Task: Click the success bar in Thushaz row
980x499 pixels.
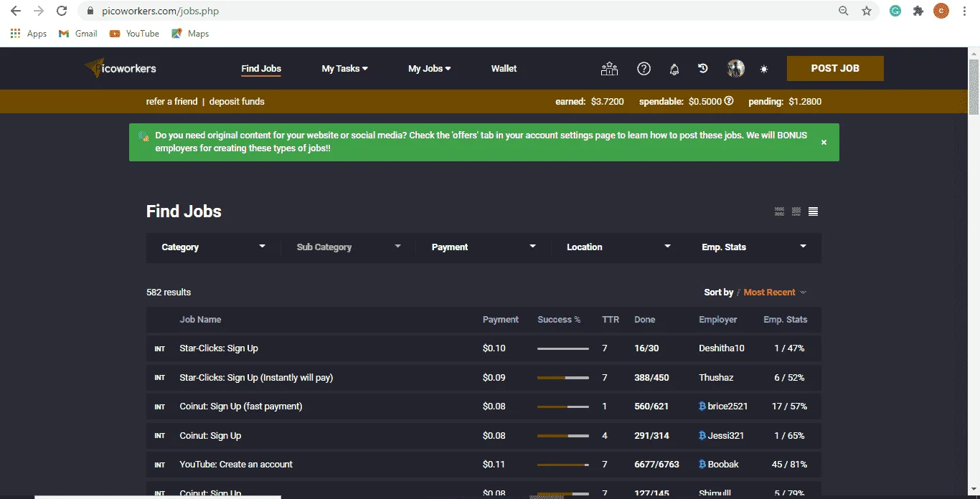Action: (x=563, y=378)
